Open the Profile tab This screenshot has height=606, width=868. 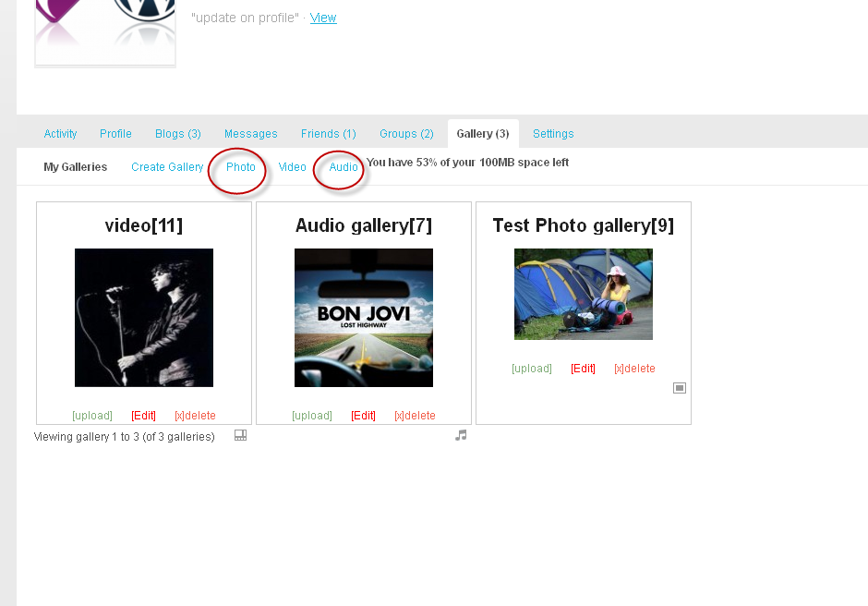point(115,134)
